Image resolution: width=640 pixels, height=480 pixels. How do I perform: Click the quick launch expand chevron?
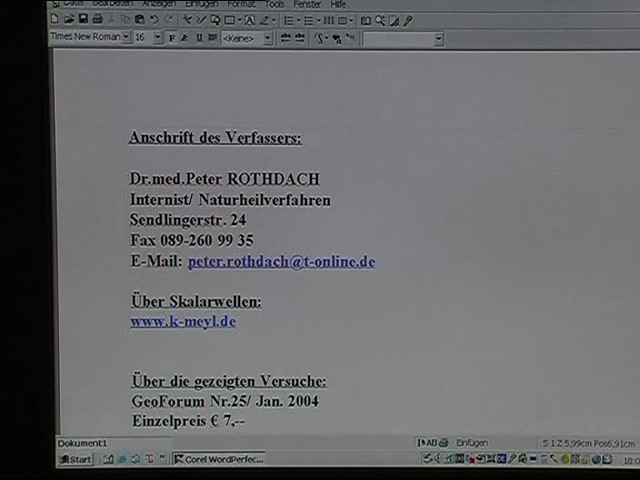(162, 457)
